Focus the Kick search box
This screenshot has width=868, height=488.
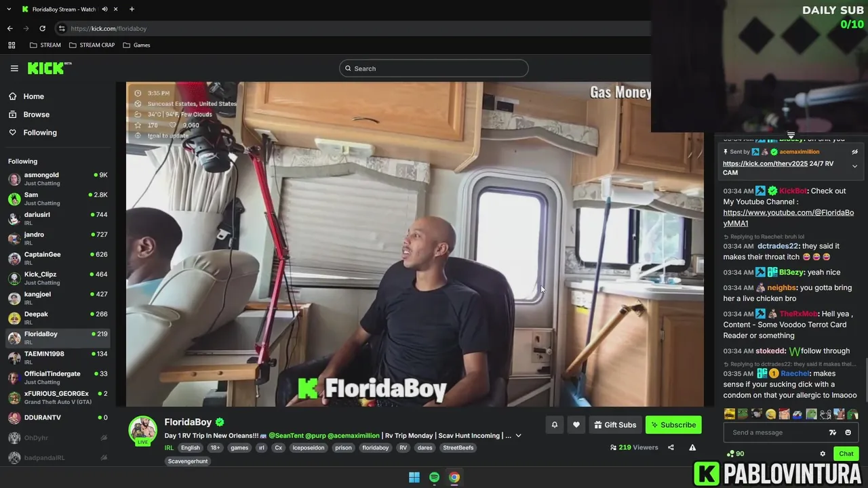(434, 68)
